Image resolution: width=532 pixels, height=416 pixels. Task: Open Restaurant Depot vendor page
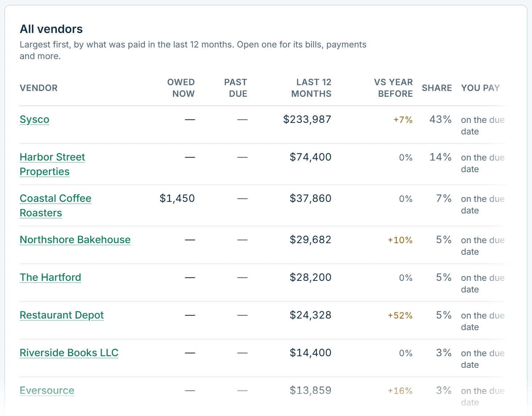point(62,315)
